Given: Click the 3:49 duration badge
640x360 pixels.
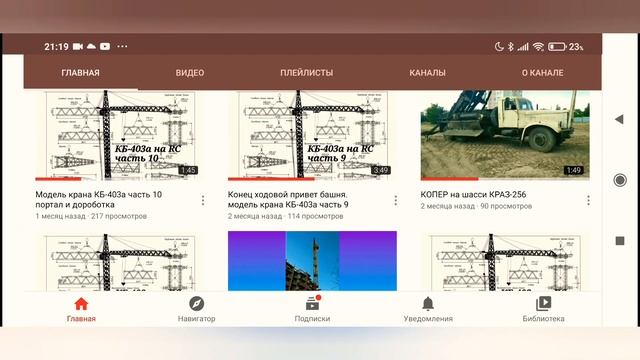Looking at the screenshot, I should (380, 170).
